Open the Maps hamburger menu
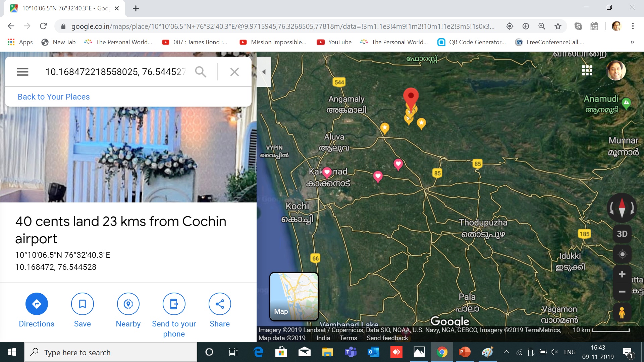Image resolution: width=644 pixels, height=362 pixels. coord(22,72)
